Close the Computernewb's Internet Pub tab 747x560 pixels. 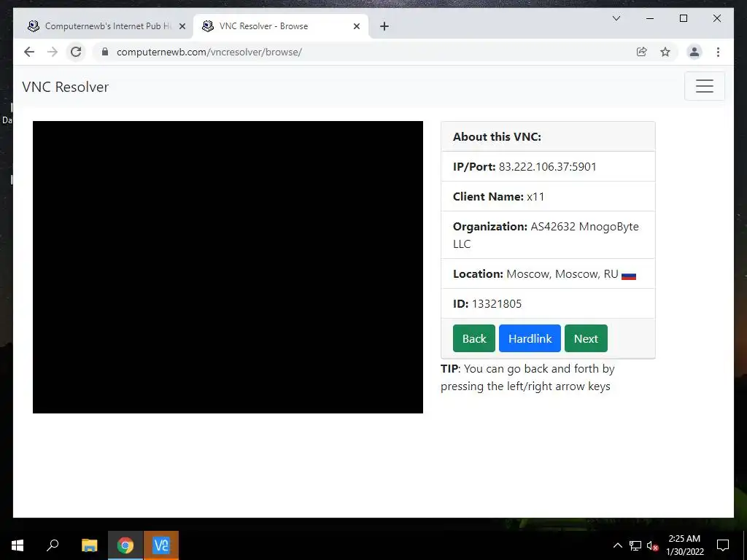[x=182, y=26]
